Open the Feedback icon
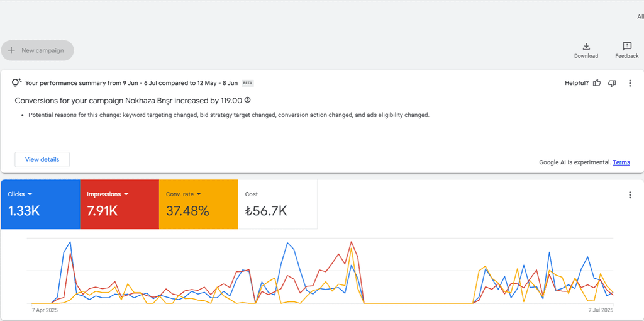Image resolution: width=644 pixels, height=321 pixels. coord(626,47)
